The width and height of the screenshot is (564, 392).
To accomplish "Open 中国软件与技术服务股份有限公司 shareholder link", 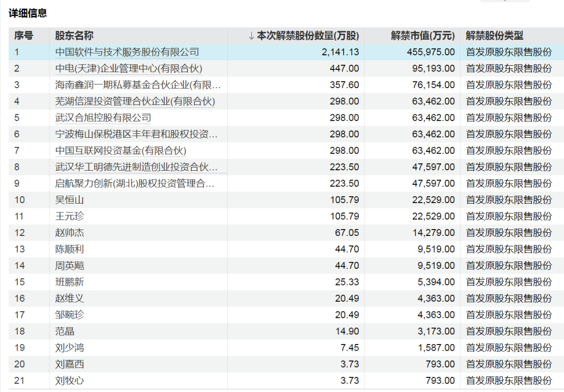I will 127,52.
